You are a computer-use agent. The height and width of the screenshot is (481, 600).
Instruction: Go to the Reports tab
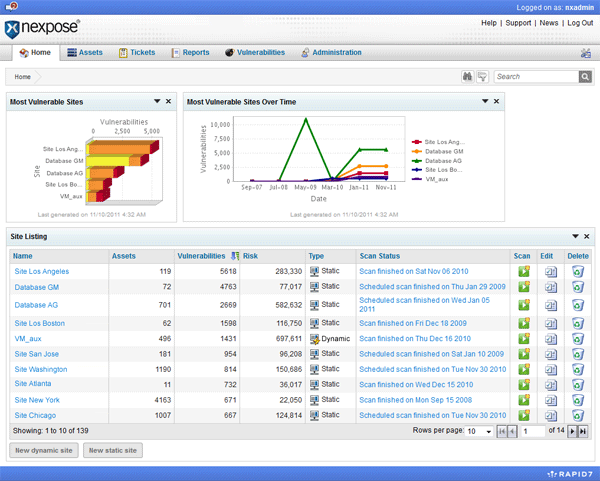click(190, 53)
